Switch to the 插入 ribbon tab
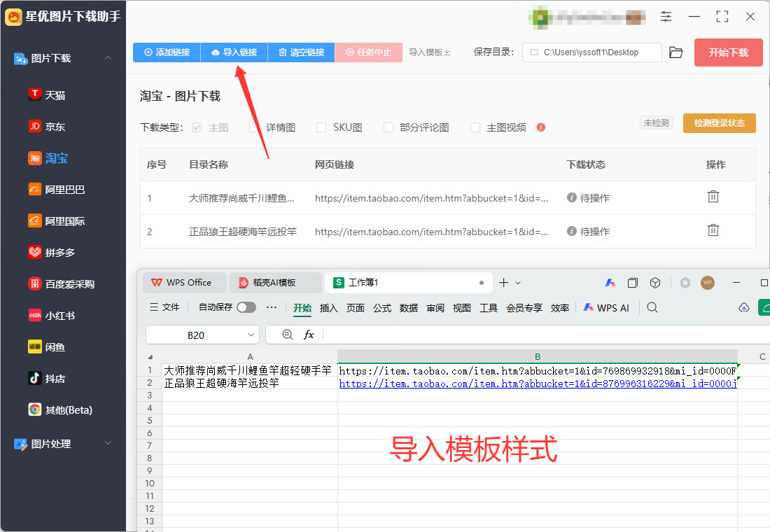Image resolution: width=770 pixels, height=532 pixels. (328, 307)
